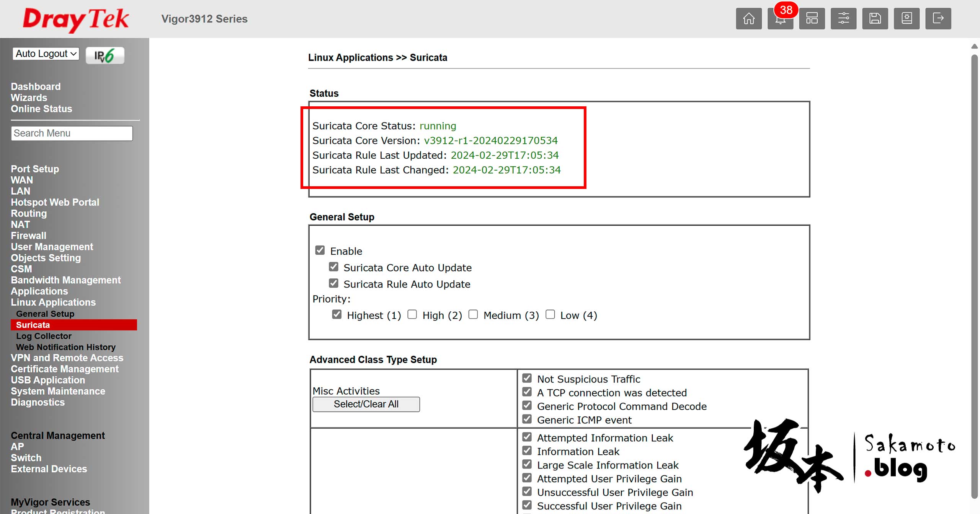
Task: Toggle Highest (1) priority checkbox
Action: (336, 314)
